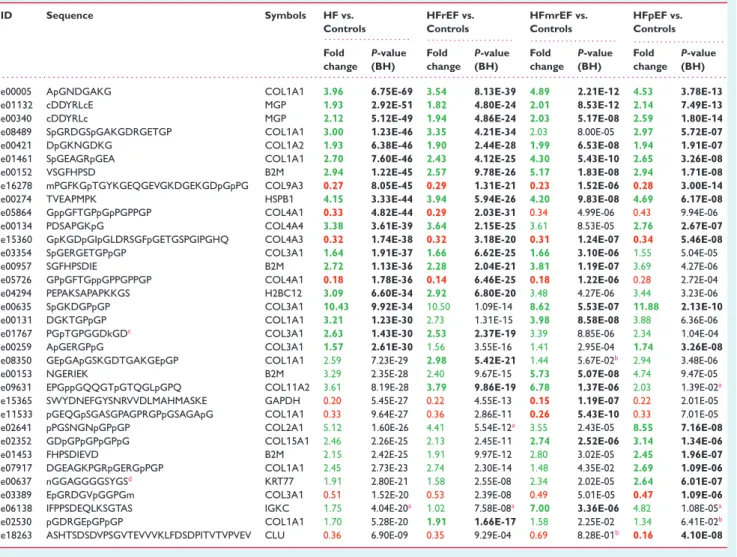Click the 'HFpEF vs. Controls' group header
This screenshot has width=737, height=557.
pyautogui.click(x=658, y=22)
